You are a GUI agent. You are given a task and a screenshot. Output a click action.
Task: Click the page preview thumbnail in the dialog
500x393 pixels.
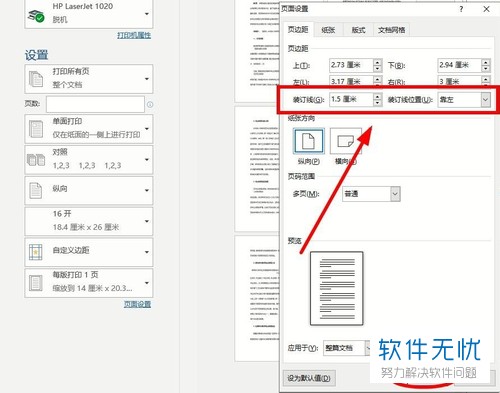click(x=337, y=289)
